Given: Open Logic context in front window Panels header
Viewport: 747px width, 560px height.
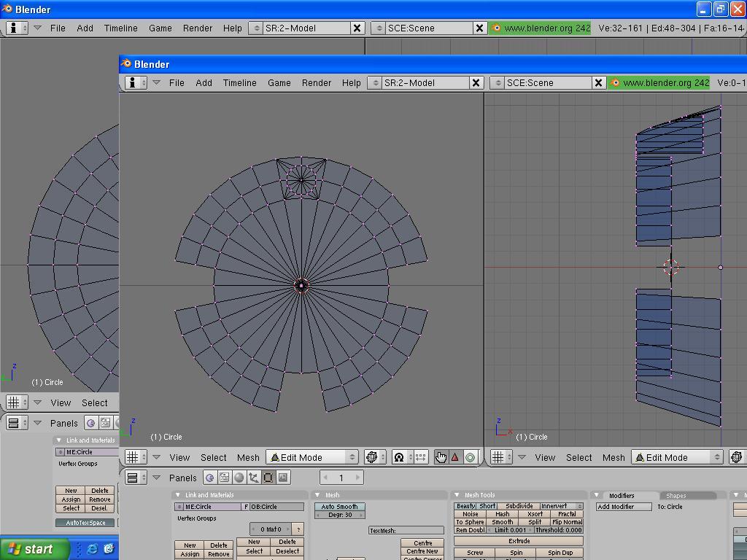Looking at the screenshot, I should click(209, 478).
